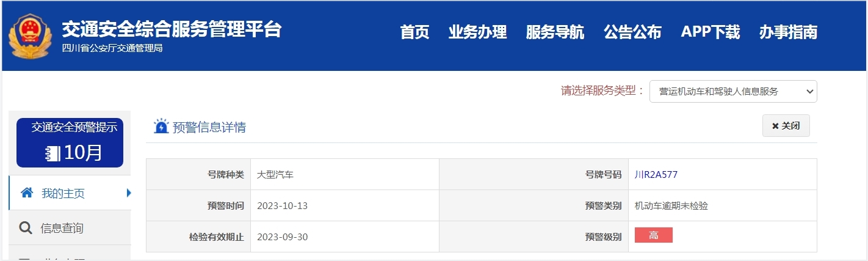Go to 服务导航 menu item
This screenshot has width=868, height=261.
coord(555,32)
